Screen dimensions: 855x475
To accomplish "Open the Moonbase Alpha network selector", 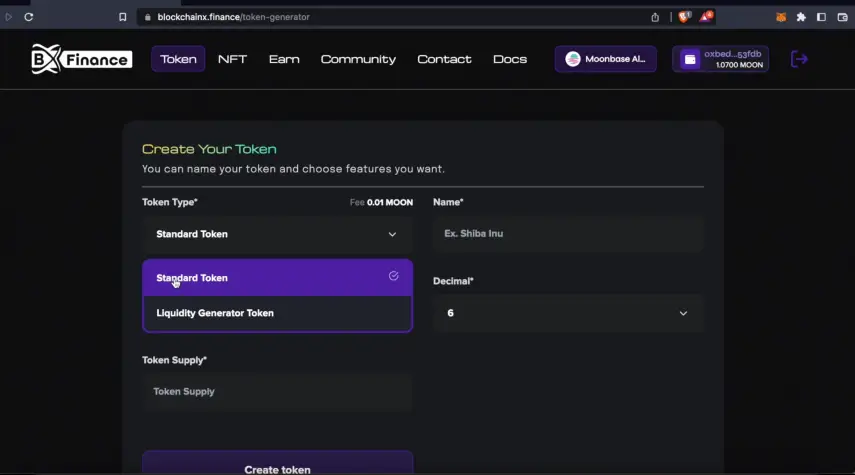I will [x=606, y=59].
